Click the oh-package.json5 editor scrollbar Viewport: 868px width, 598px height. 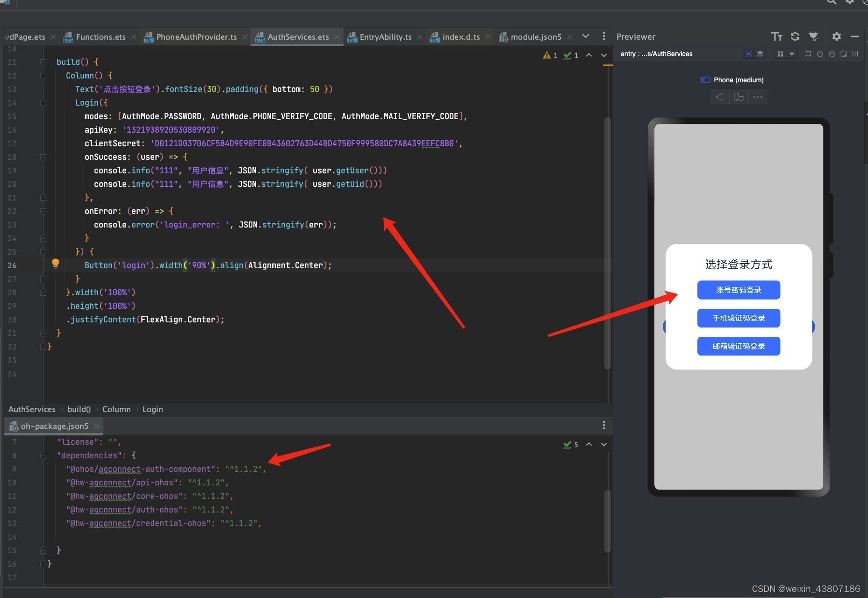pos(608,521)
